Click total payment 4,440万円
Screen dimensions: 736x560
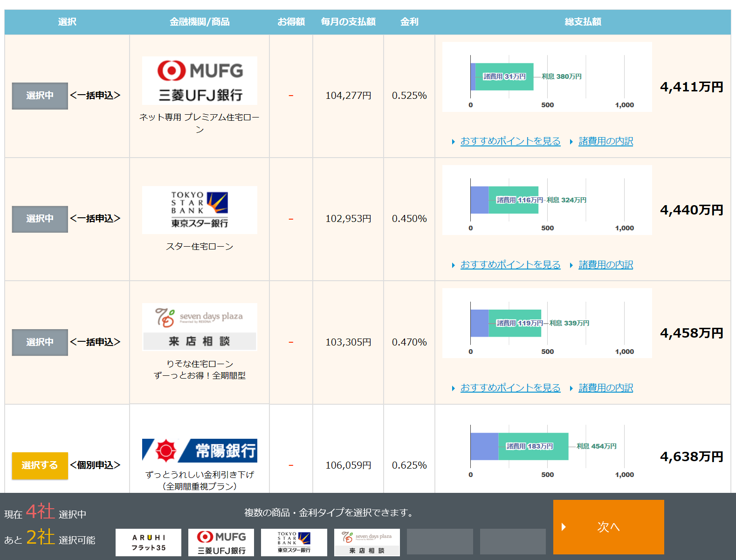click(692, 210)
